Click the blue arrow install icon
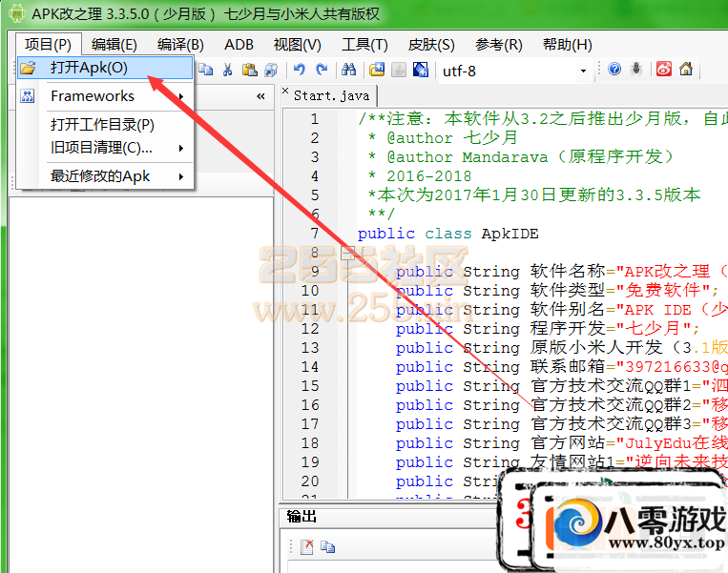Screen dimensions: 728x573 click(421, 70)
